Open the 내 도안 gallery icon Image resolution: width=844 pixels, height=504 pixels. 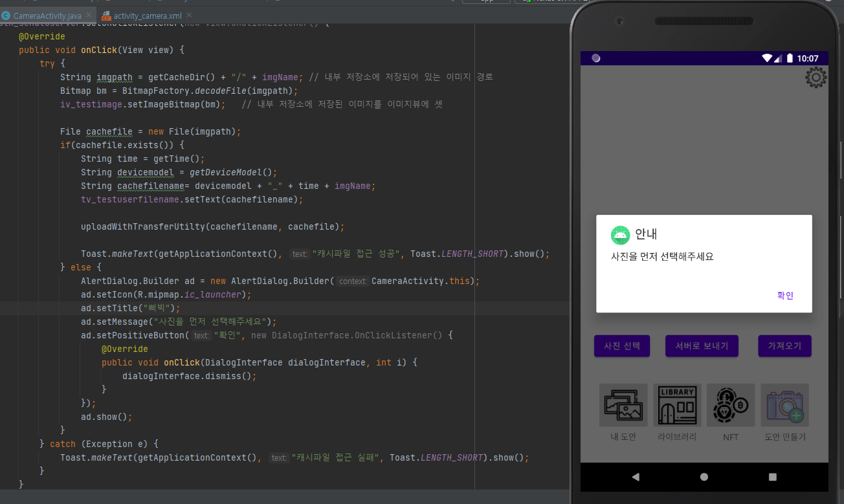[x=623, y=405]
